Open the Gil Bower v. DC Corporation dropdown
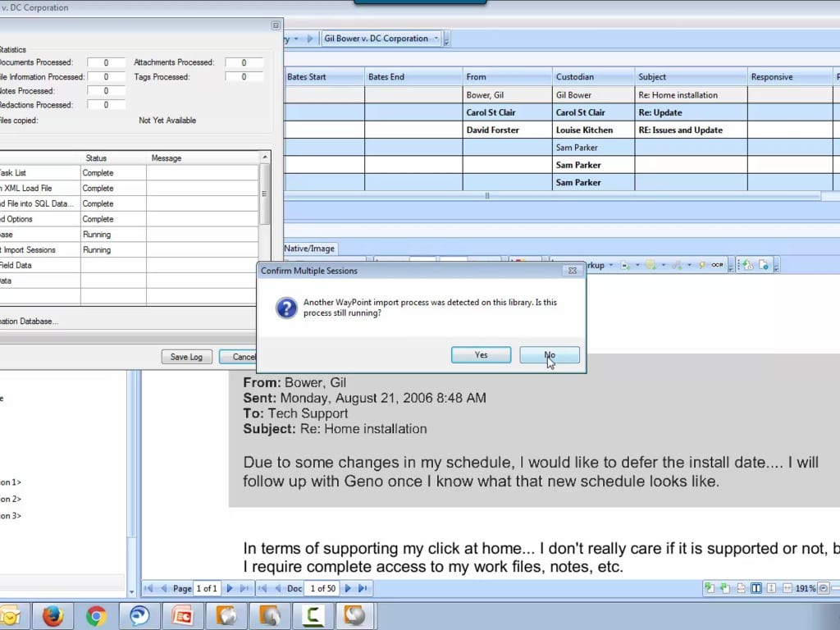The width and height of the screenshot is (840, 630). click(x=436, y=39)
